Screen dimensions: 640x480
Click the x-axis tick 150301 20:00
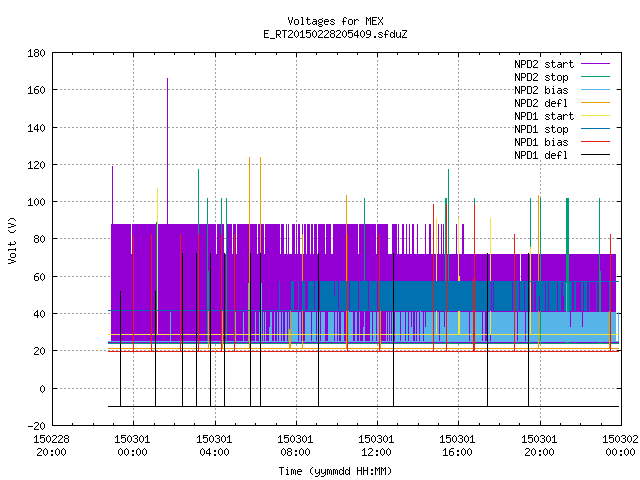point(539,446)
